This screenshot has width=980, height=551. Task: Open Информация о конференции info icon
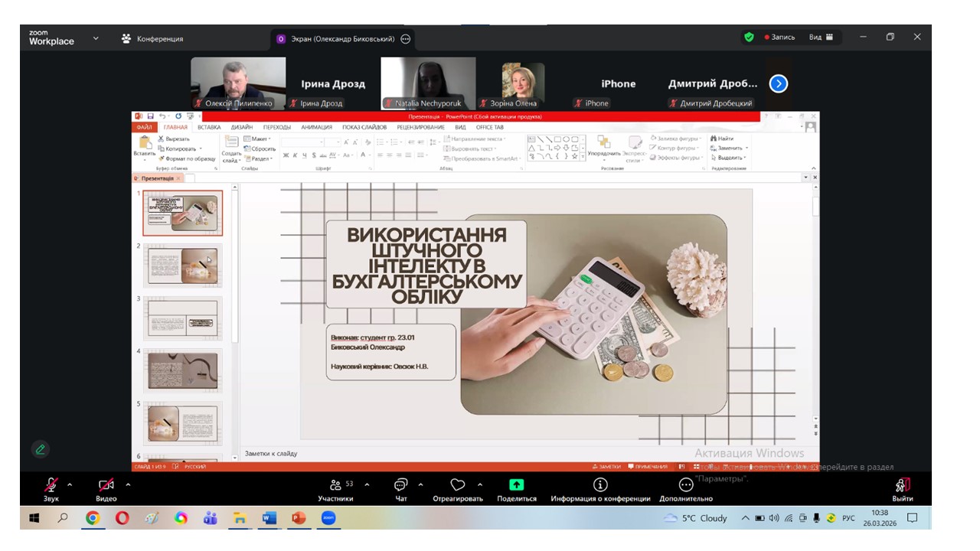[x=600, y=485]
